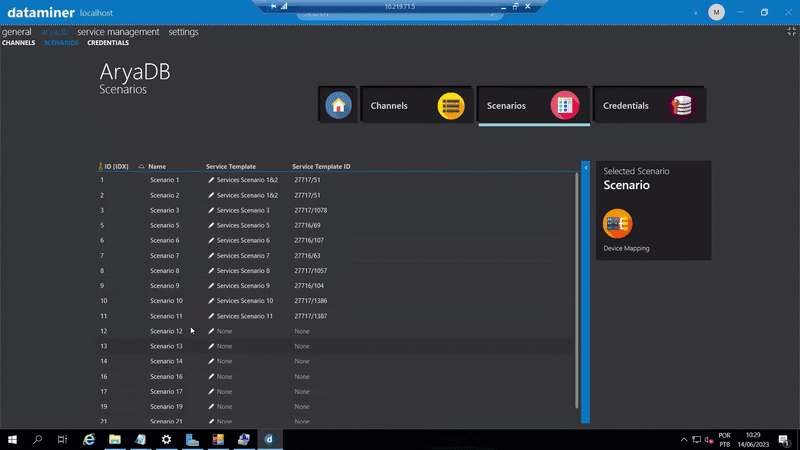Open the Credentials navigation button

[649, 105]
